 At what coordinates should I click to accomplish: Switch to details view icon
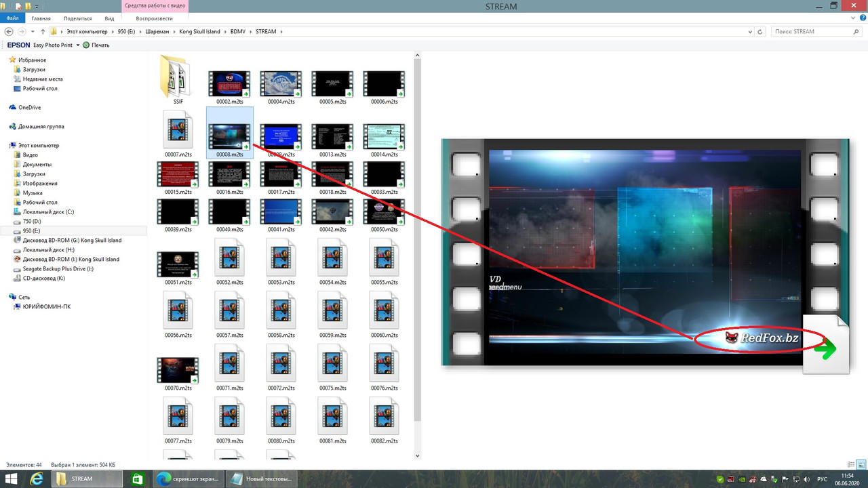click(x=852, y=465)
